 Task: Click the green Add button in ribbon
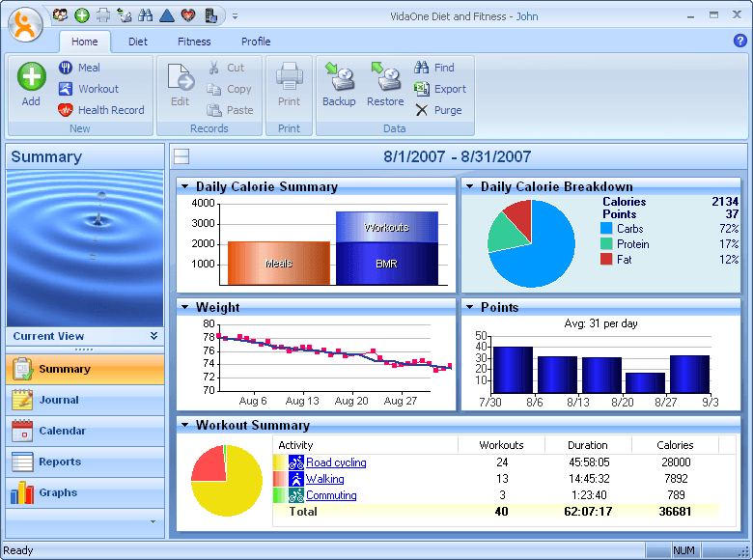coord(31,83)
